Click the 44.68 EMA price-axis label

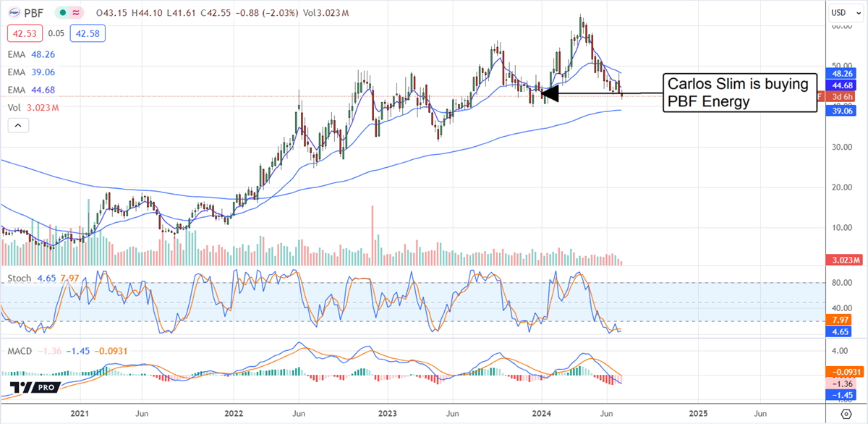point(841,84)
